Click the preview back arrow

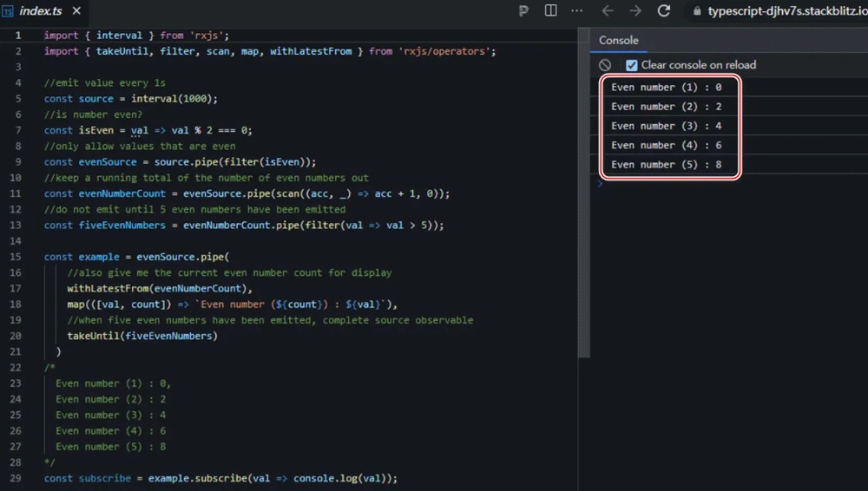click(x=608, y=10)
